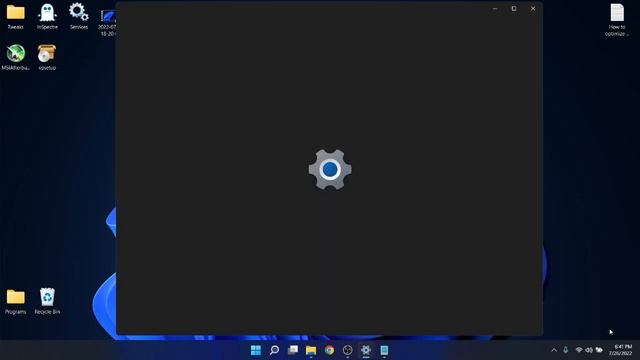The height and width of the screenshot is (360, 640).
Task: Open the Windows Start menu
Action: 256,350
